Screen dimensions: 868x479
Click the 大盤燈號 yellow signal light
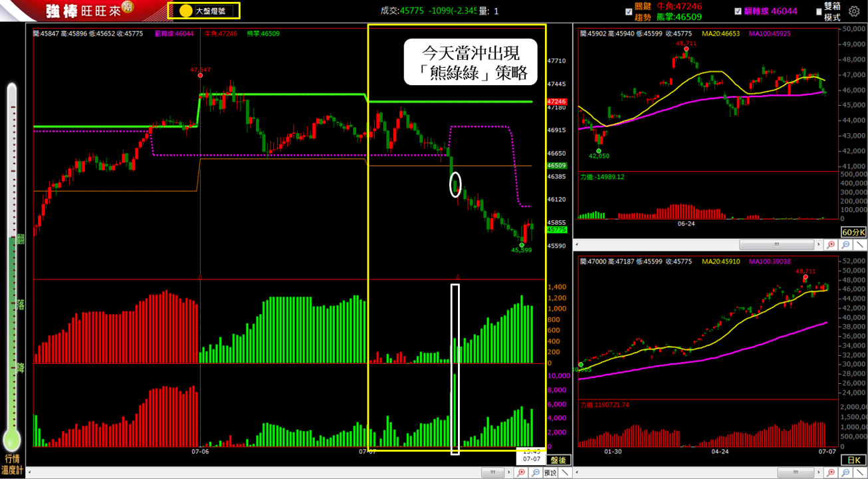tap(186, 11)
